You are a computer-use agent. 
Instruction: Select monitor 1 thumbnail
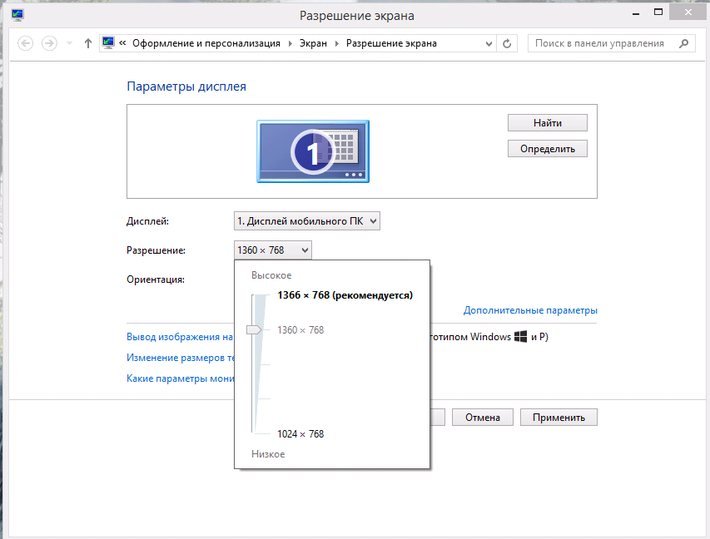313,151
